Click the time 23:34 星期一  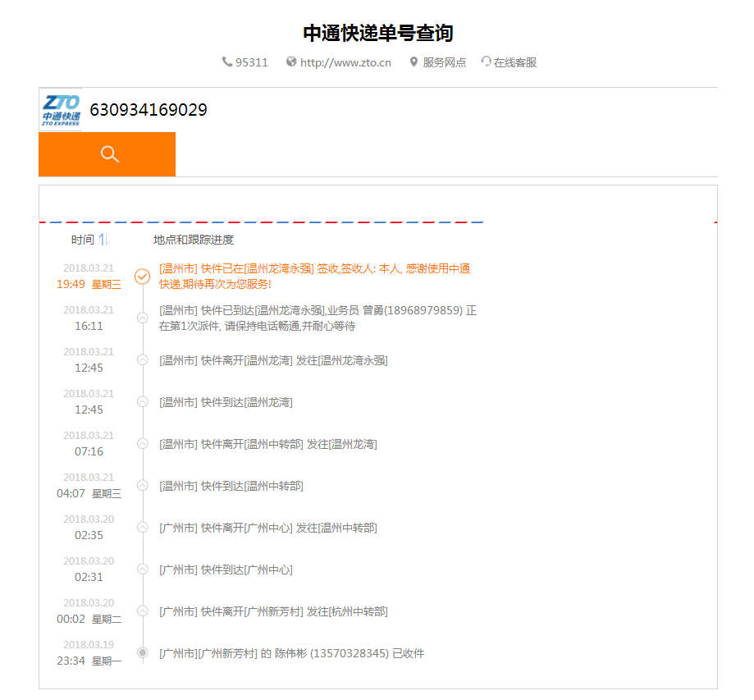[x=89, y=661]
